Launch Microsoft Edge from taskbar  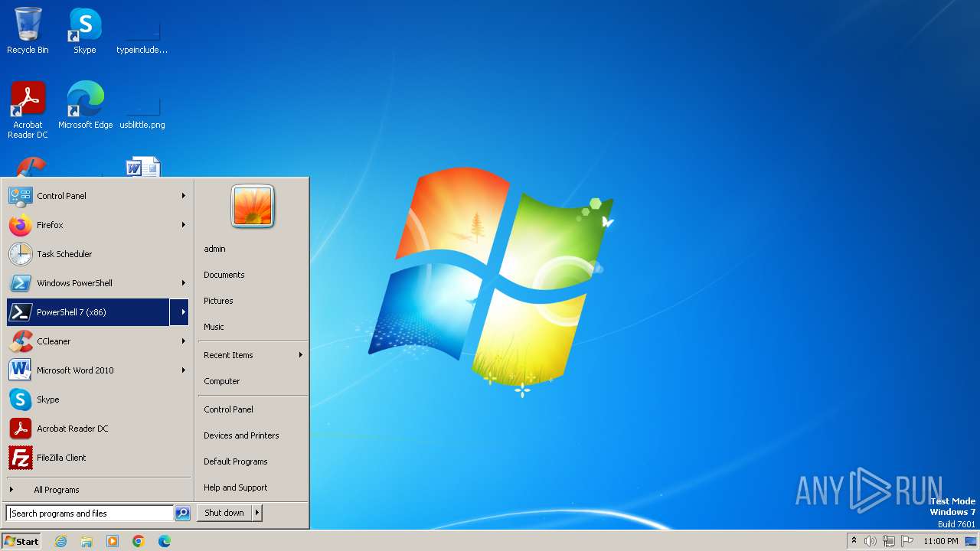pos(165,541)
